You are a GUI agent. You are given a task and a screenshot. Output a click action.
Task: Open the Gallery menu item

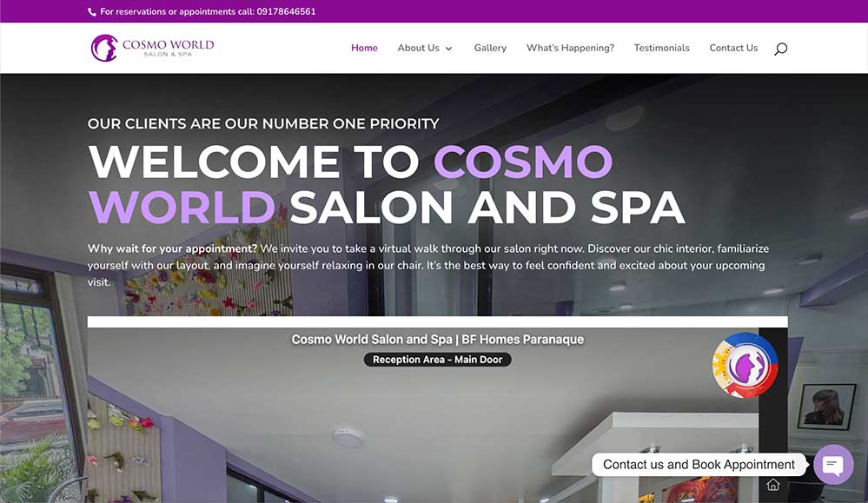[490, 48]
